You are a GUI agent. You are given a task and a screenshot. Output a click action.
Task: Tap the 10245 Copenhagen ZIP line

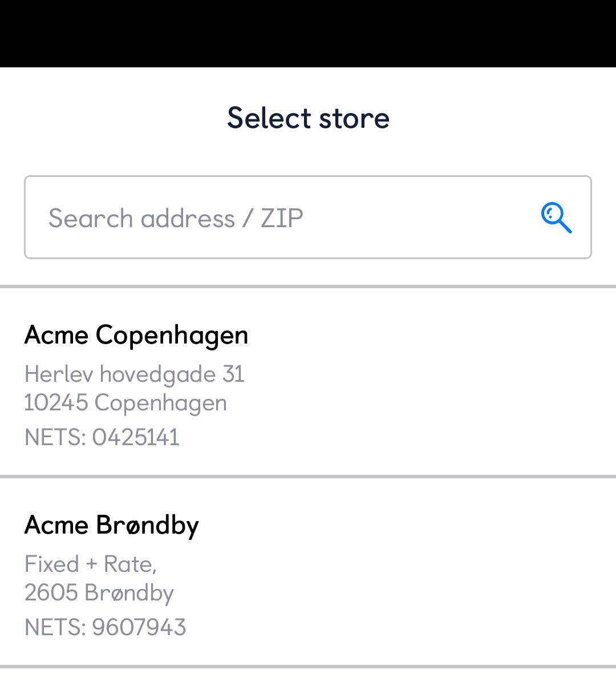[125, 403]
